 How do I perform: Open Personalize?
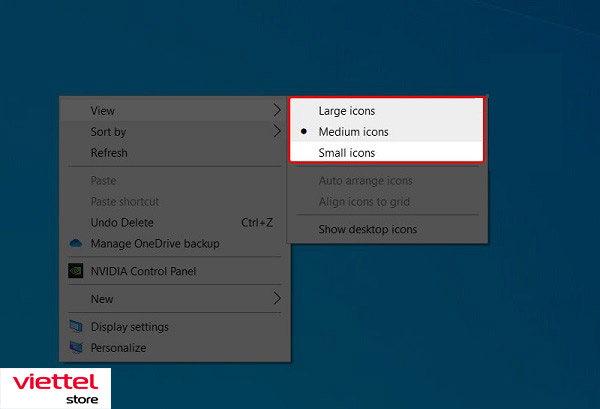click(175, 348)
